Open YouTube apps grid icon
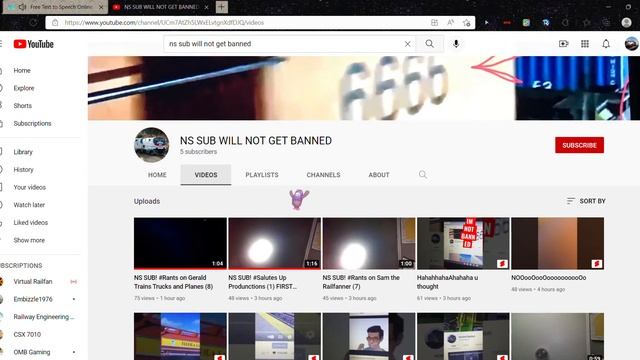 [585, 44]
